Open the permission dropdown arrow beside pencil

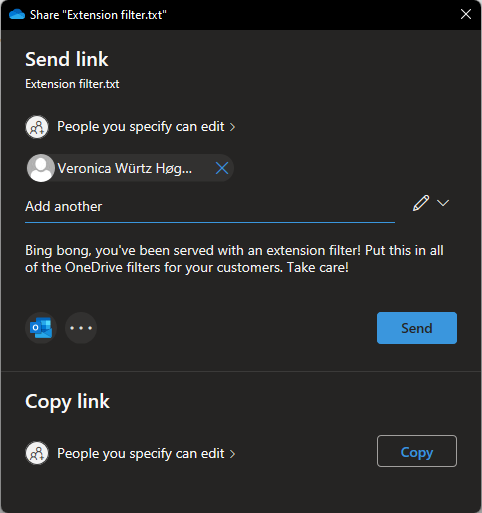[x=443, y=203]
